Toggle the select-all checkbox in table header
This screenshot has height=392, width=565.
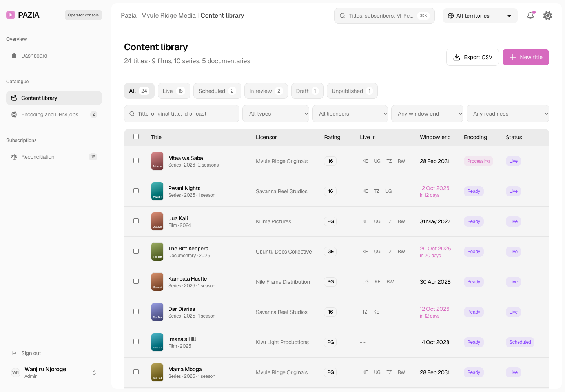pos(136,137)
